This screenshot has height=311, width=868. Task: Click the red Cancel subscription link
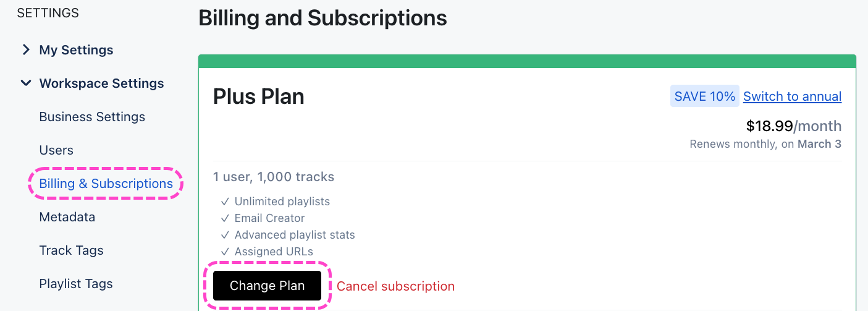click(395, 286)
